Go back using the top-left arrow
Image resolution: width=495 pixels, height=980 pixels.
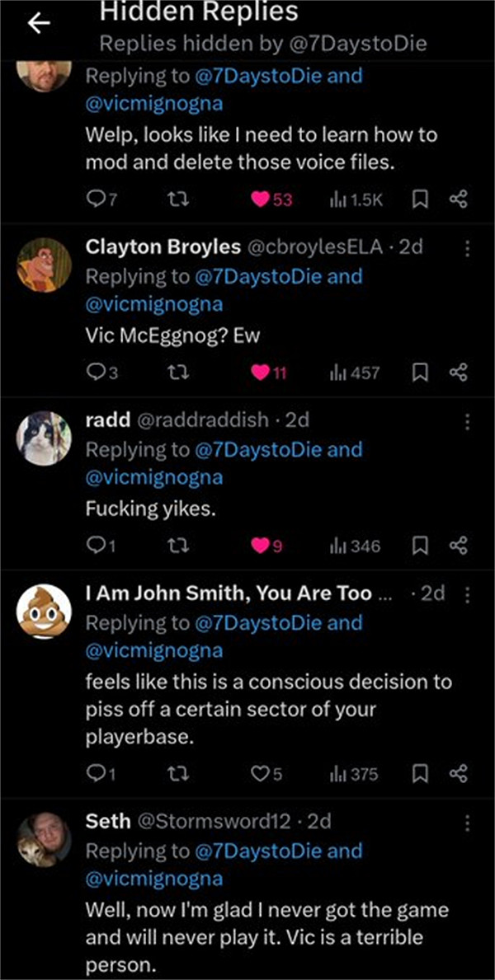tap(39, 24)
